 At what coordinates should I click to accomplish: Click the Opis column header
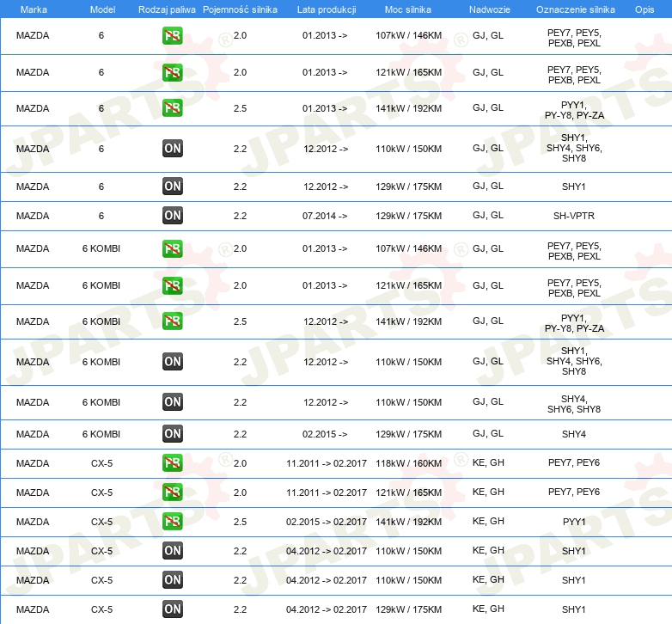tap(645, 9)
